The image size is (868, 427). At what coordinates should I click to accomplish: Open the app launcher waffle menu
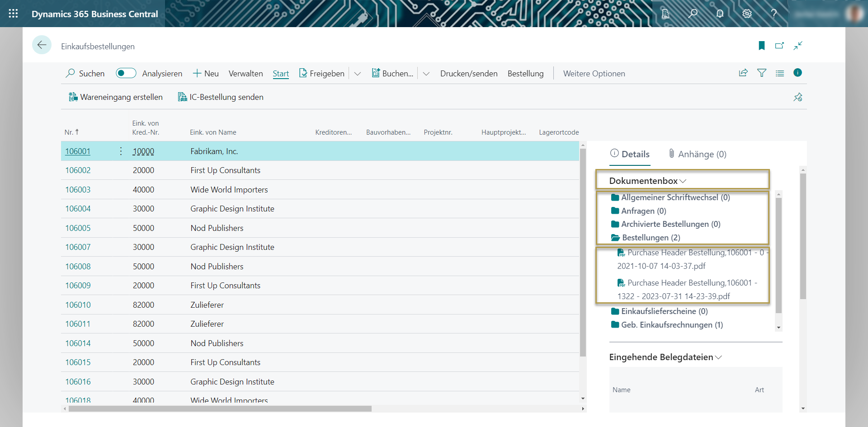click(x=13, y=14)
